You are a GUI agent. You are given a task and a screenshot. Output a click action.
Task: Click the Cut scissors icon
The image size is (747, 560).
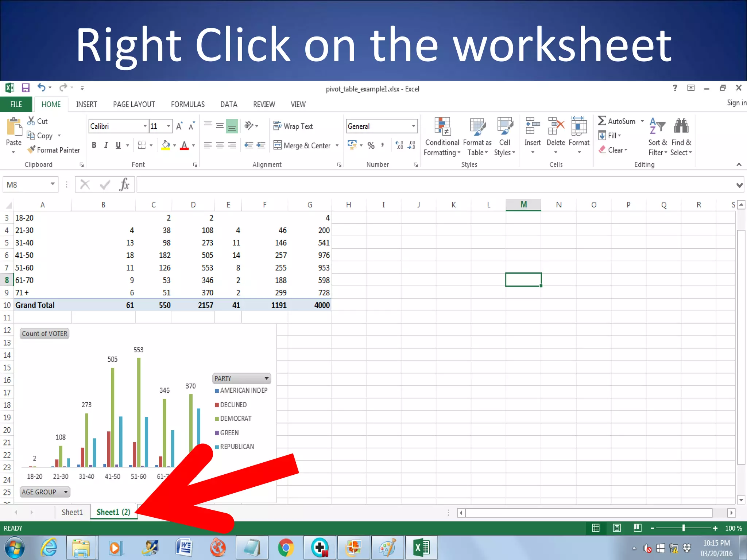(31, 121)
